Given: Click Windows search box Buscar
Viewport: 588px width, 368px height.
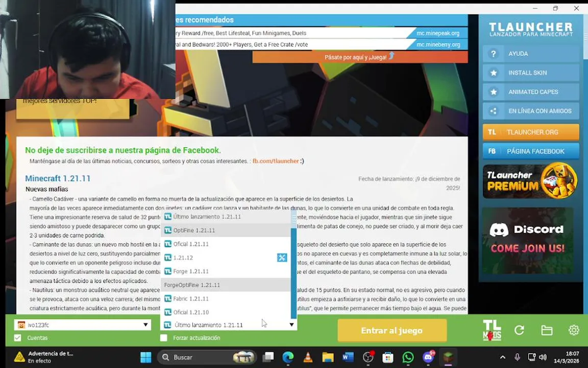Looking at the screenshot, I should click(206, 357).
